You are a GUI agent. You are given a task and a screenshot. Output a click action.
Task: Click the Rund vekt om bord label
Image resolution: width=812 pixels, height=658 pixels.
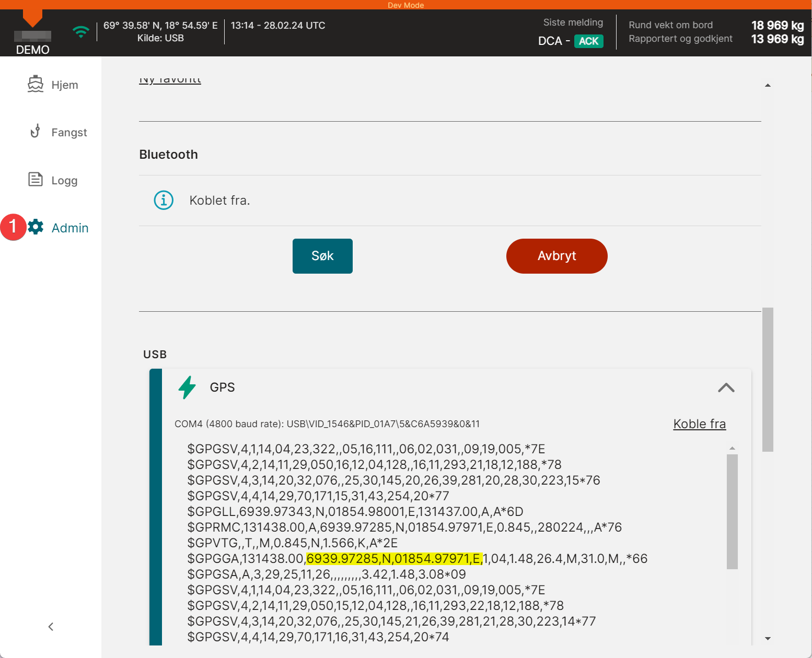coord(670,25)
